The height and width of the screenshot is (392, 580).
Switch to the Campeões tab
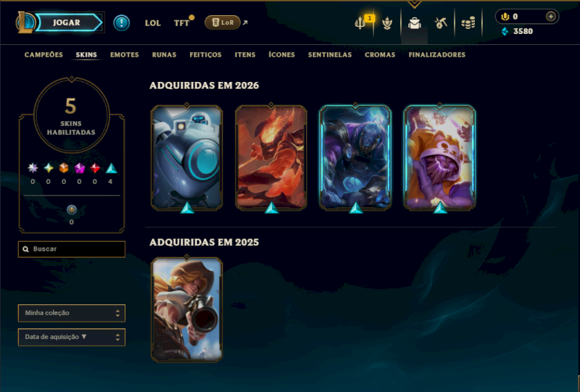coord(43,55)
